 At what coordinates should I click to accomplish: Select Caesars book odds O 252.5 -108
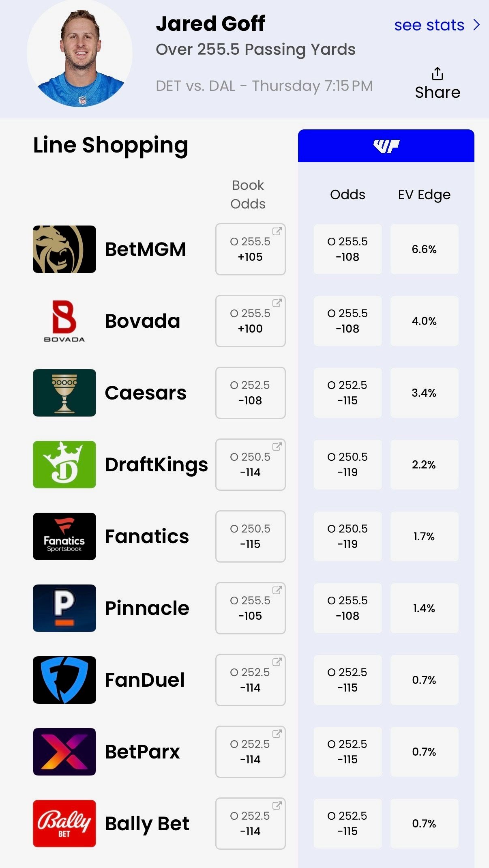point(251,393)
